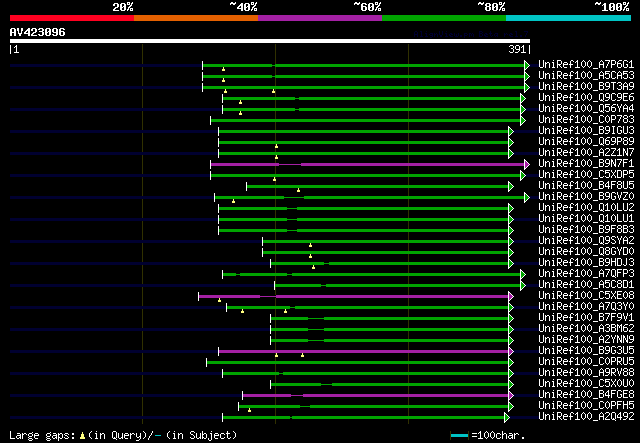Viewport: 640px width, 443px height.
Task: Click the red 20% identity legend segment
Action: [72, 18]
